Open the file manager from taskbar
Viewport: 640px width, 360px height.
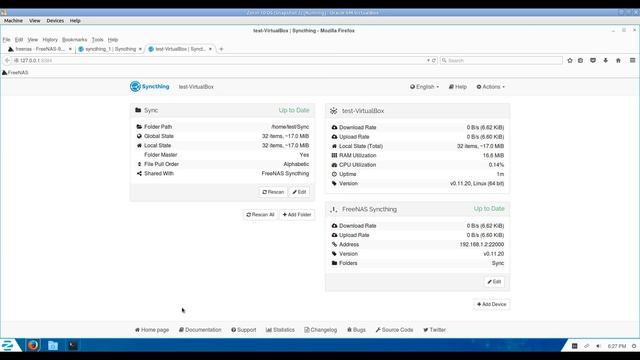(53, 345)
